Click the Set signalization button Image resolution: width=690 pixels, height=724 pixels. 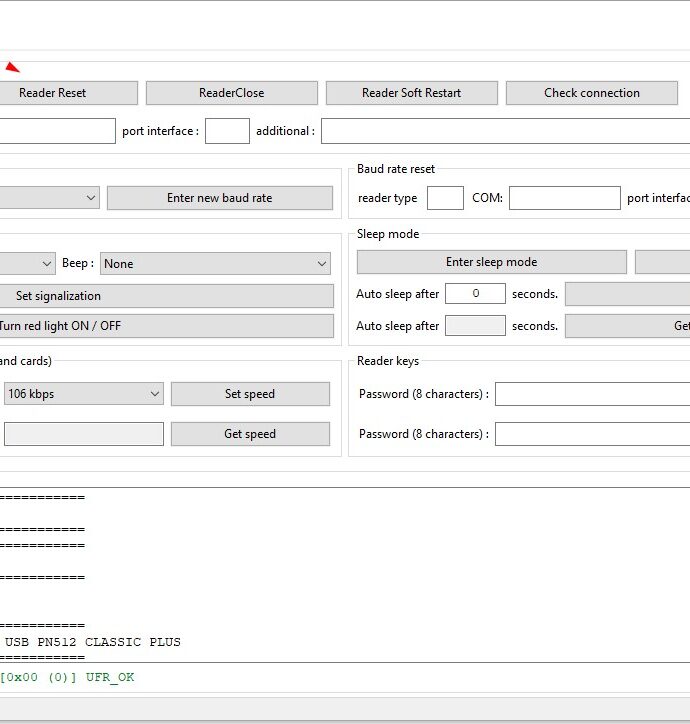tap(166, 296)
